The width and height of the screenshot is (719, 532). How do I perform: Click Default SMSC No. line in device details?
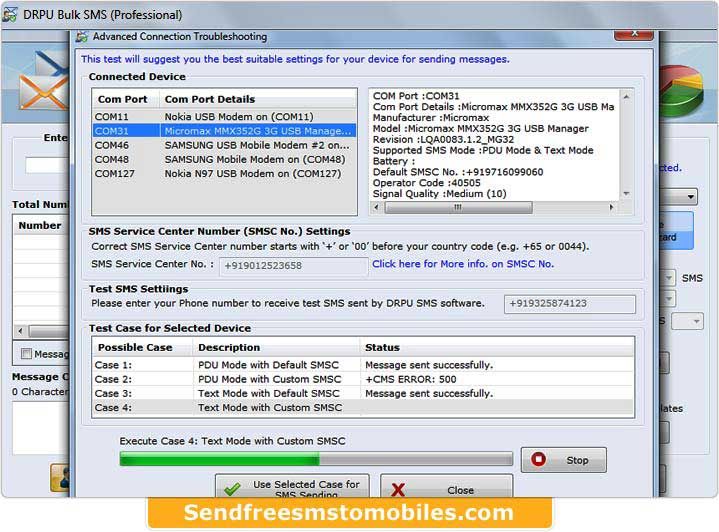(x=458, y=172)
